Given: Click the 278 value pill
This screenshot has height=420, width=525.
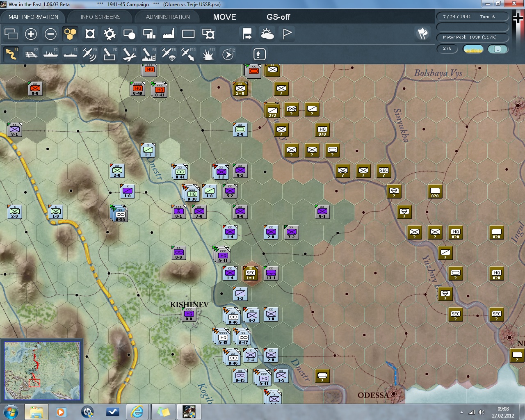Looking at the screenshot, I should coord(447,48).
